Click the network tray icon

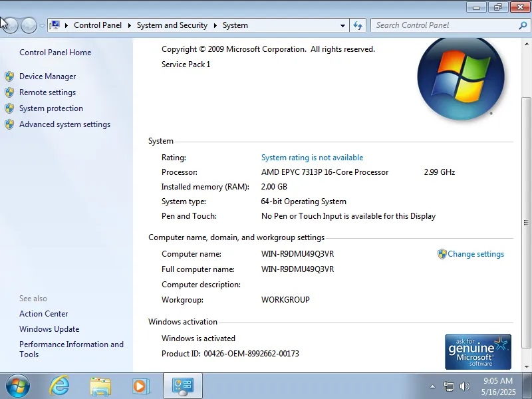[448, 386]
